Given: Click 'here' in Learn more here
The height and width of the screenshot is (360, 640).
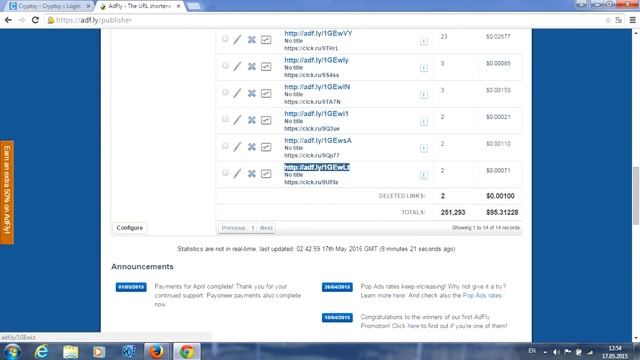Looking at the screenshot, I should [399, 295].
